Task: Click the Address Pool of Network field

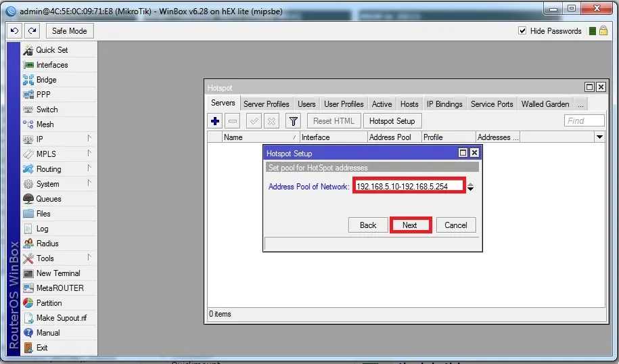Action: [409, 186]
